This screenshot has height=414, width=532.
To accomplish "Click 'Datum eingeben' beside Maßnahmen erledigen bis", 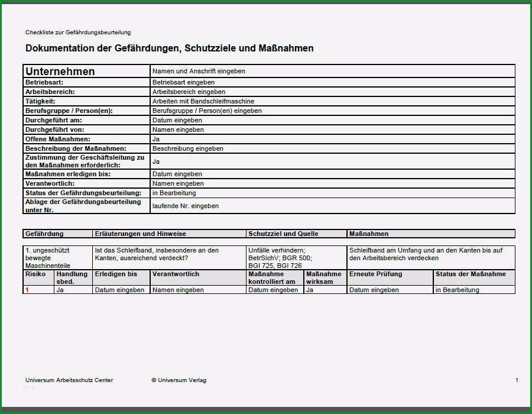I will [x=332, y=174].
